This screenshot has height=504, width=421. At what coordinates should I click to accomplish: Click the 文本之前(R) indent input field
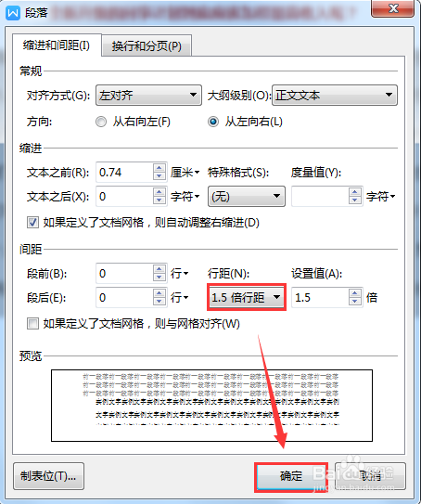pos(124,173)
